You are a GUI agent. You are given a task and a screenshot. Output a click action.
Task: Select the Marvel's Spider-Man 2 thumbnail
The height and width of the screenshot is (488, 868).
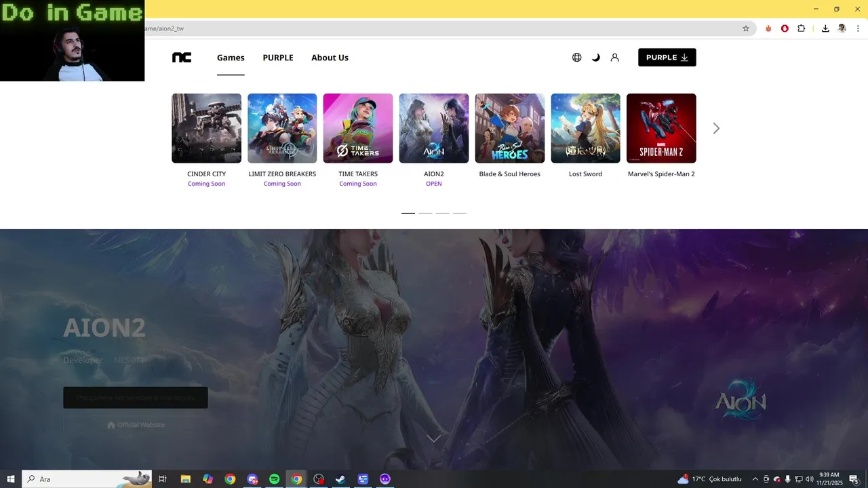tap(661, 128)
